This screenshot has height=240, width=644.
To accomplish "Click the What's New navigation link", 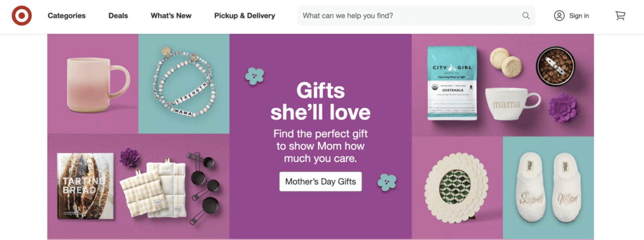I will pos(171,16).
